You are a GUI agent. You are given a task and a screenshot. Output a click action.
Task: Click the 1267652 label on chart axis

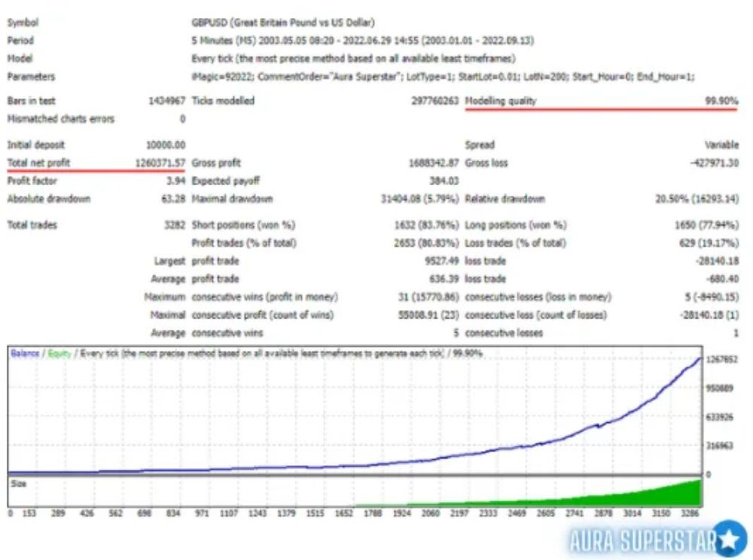[x=722, y=359]
